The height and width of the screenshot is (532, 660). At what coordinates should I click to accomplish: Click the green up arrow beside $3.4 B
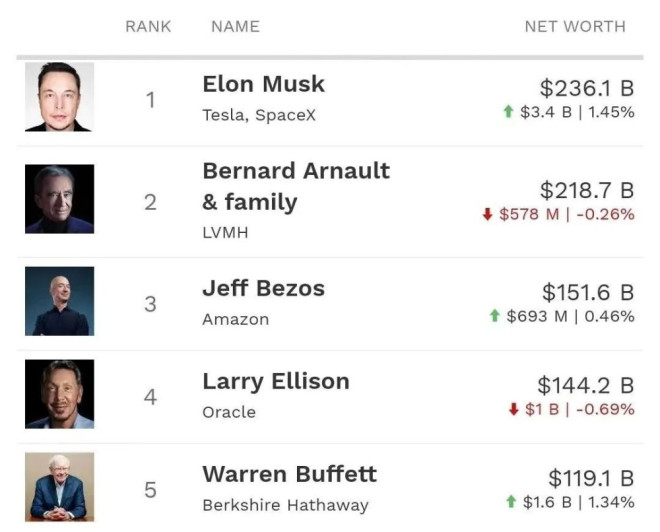tap(508, 112)
